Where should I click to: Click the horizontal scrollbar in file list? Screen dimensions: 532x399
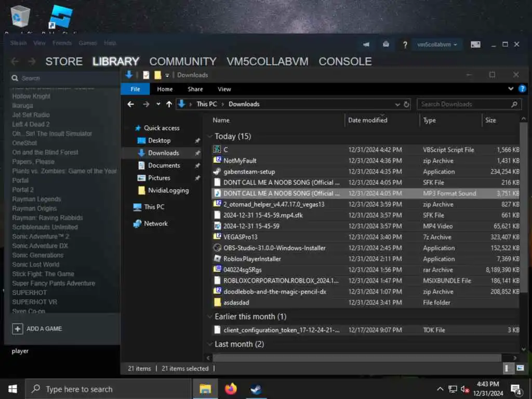tap(357, 357)
